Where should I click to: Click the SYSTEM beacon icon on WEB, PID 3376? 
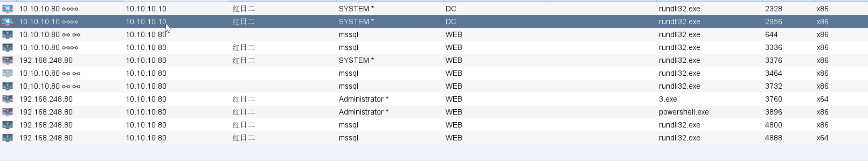(x=7, y=60)
